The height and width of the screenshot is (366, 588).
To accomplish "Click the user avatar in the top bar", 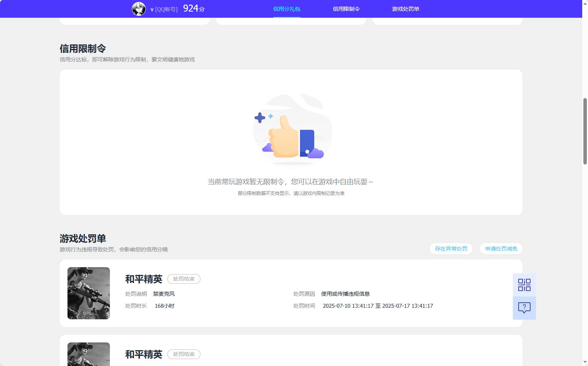I will point(138,8).
